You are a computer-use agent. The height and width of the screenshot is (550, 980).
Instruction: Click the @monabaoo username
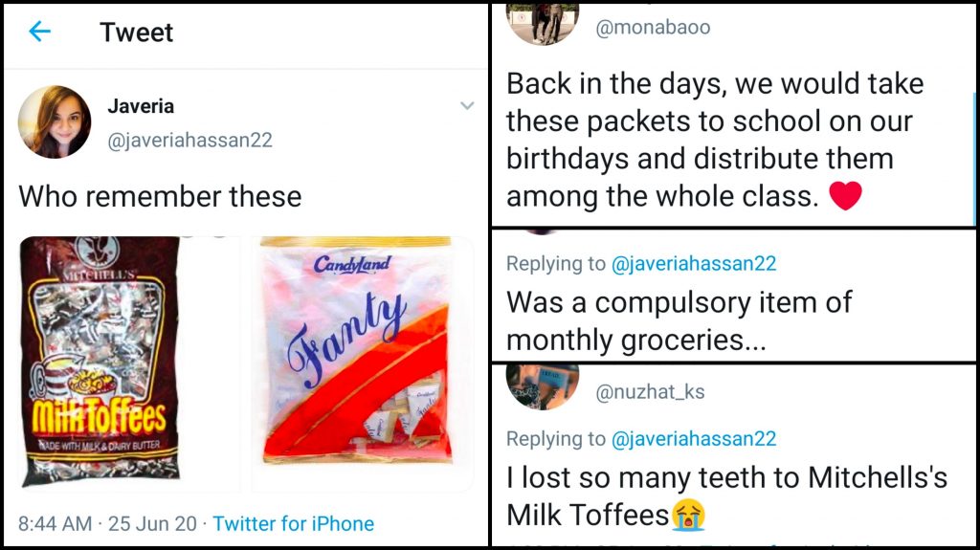pos(653,28)
